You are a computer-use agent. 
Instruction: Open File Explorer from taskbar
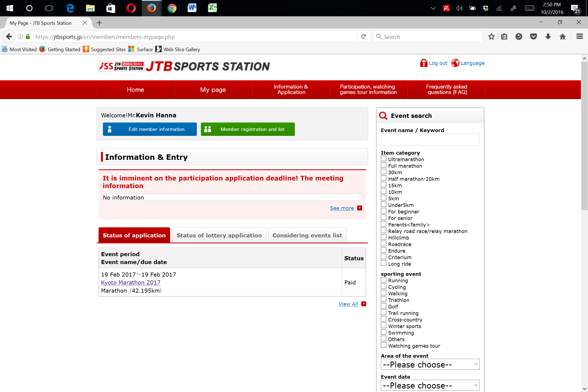pos(90,8)
